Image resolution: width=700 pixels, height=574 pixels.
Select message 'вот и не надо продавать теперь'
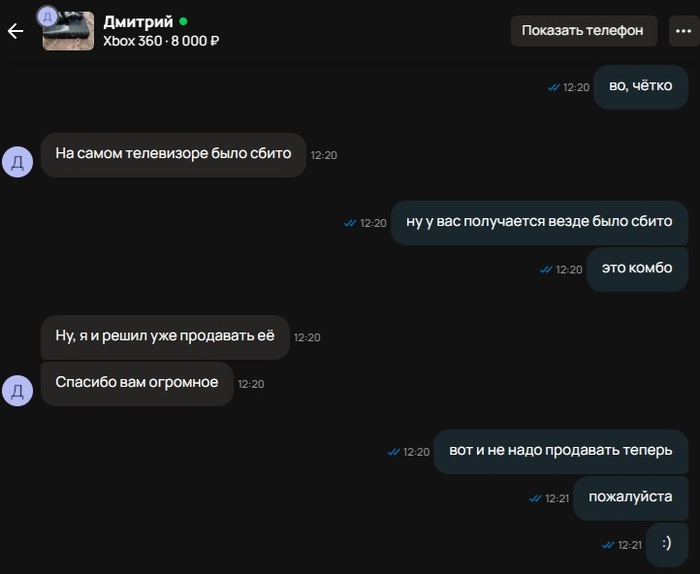(x=561, y=451)
